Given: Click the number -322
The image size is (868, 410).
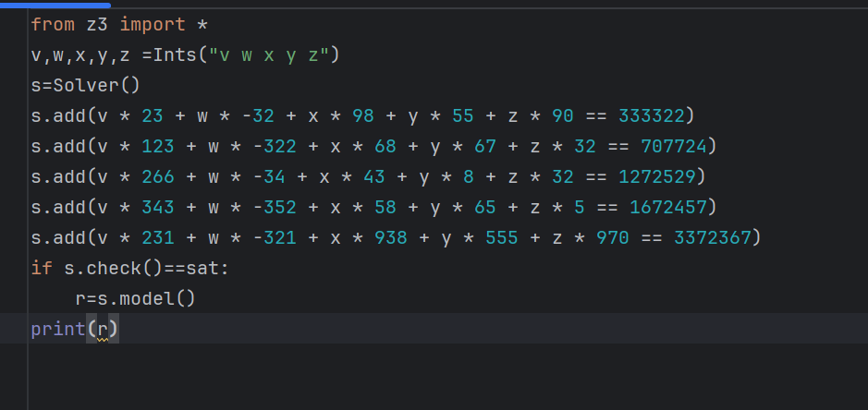Looking at the screenshot, I should pyautogui.click(x=275, y=147).
